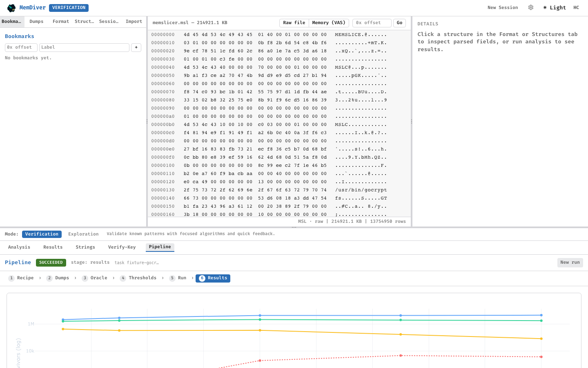
Task: Go to pipeline step 3 Oracle
Action: [94, 278]
